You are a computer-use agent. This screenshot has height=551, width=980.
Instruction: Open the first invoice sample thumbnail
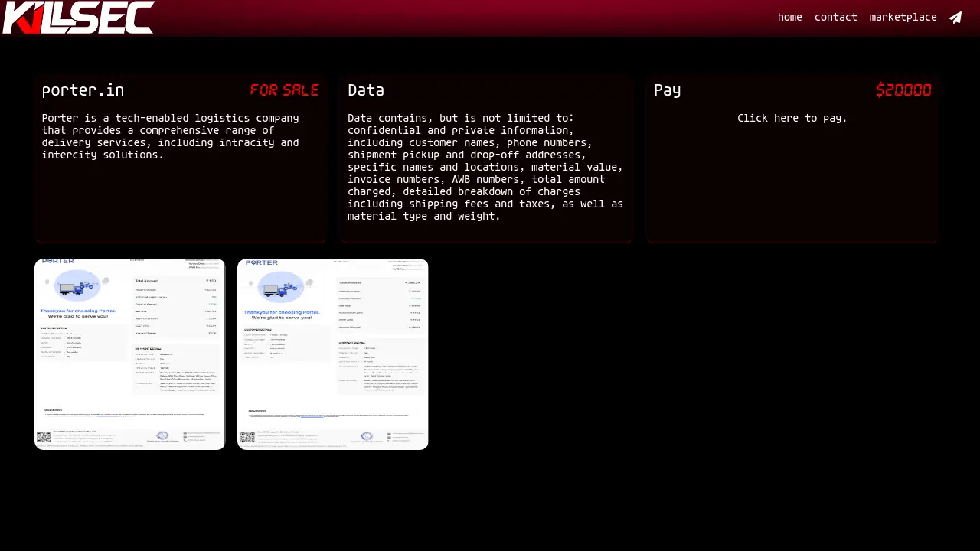pyautogui.click(x=129, y=354)
